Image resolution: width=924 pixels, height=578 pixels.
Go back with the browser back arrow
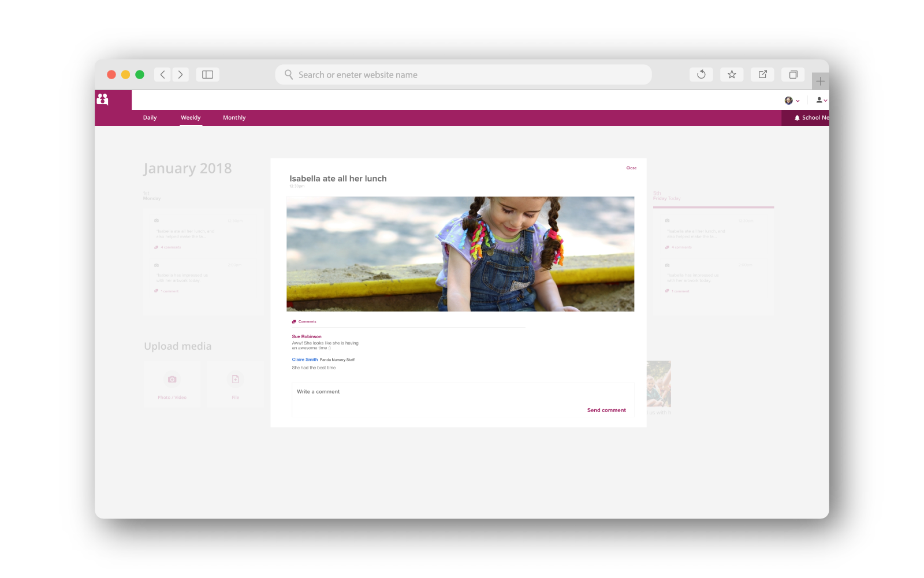pyautogui.click(x=162, y=75)
